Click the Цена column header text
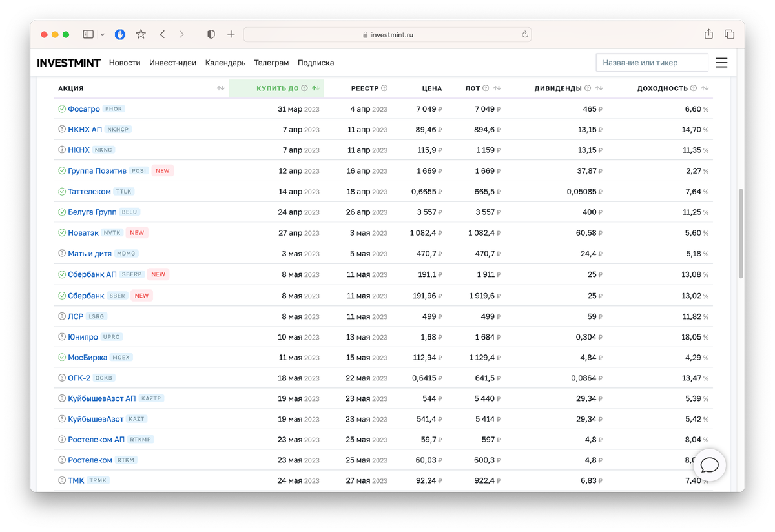Viewport: 775px width, 532px height. [x=432, y=88]
